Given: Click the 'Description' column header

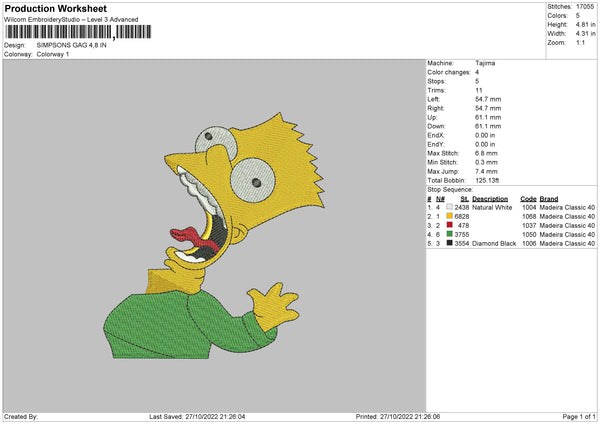Looking at the screenshot, I should (490, 199).
